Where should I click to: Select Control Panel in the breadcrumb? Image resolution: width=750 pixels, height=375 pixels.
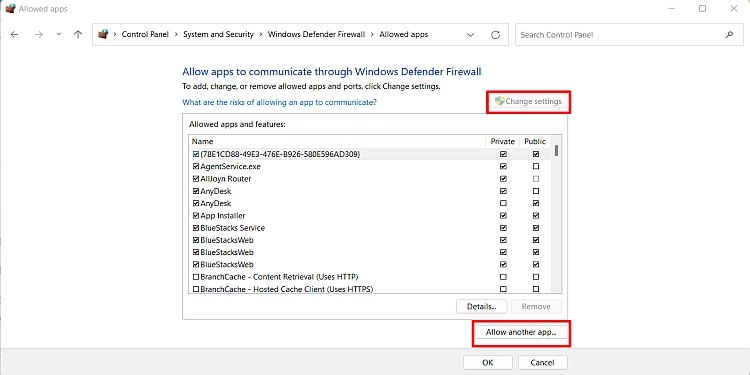pyautogui.click(x=145, y=34)
